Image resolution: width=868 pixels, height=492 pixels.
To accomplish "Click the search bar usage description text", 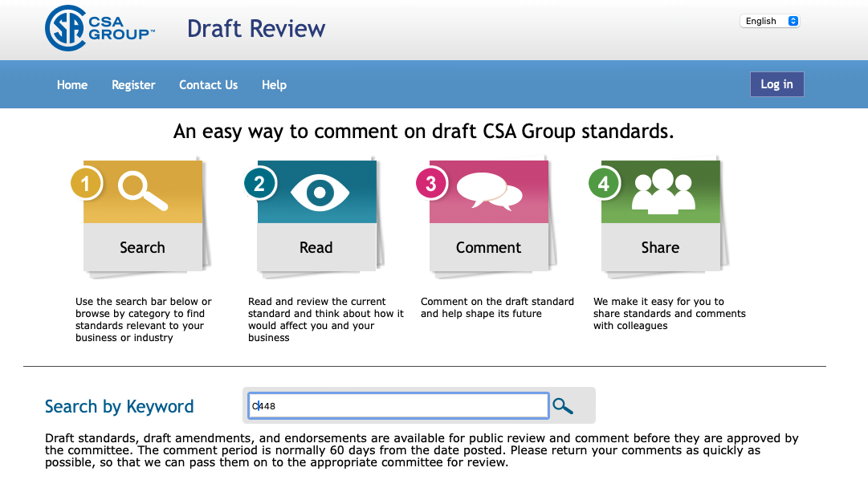I will tap(144, 319).
